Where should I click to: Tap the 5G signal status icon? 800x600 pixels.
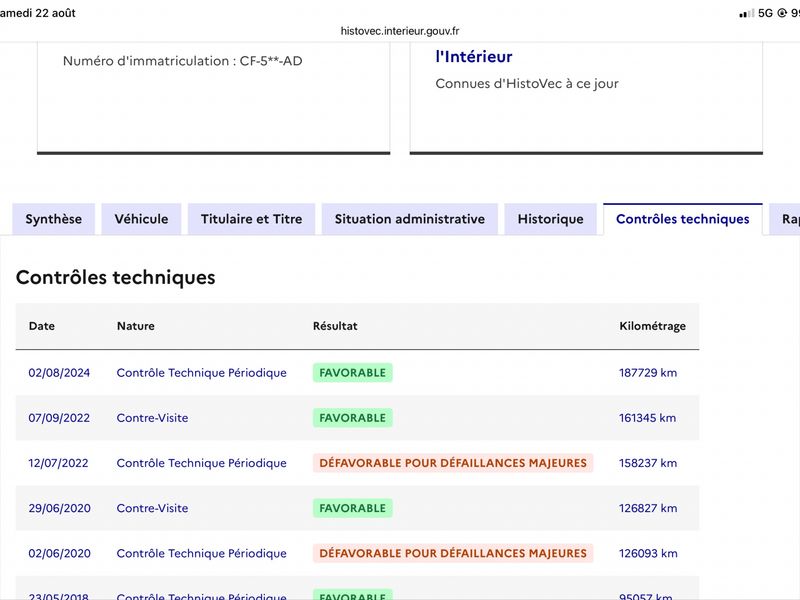pos(765,13)
